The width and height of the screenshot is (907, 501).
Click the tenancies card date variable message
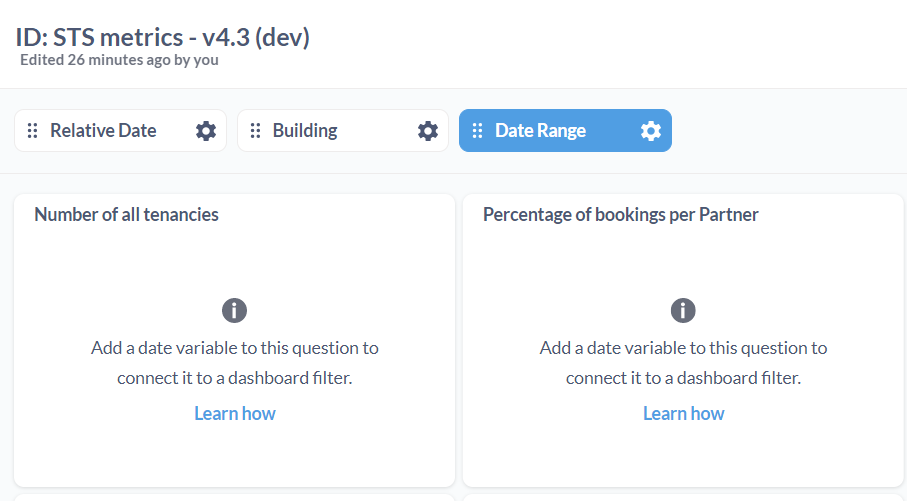coord(235,363)
